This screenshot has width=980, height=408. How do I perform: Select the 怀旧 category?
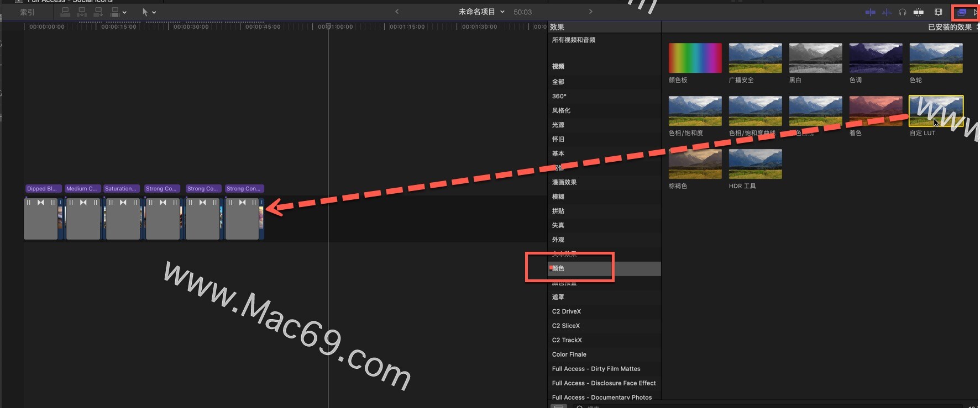604,139
